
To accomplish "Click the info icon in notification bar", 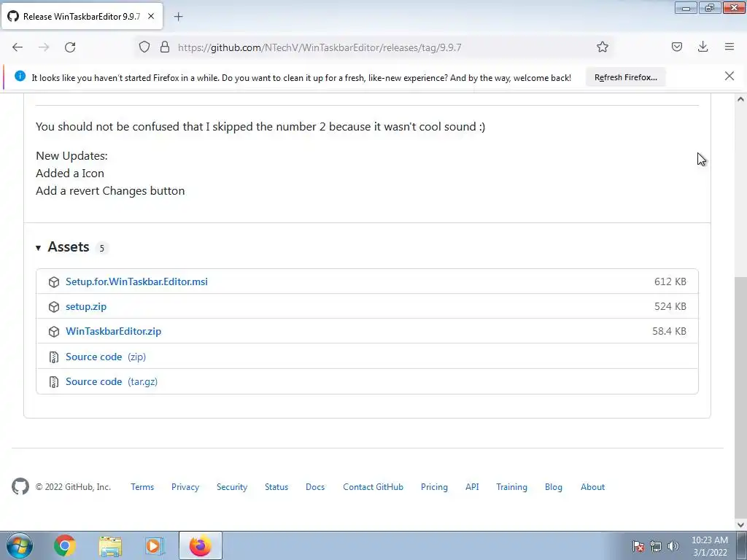I will [x=20, y=76].
